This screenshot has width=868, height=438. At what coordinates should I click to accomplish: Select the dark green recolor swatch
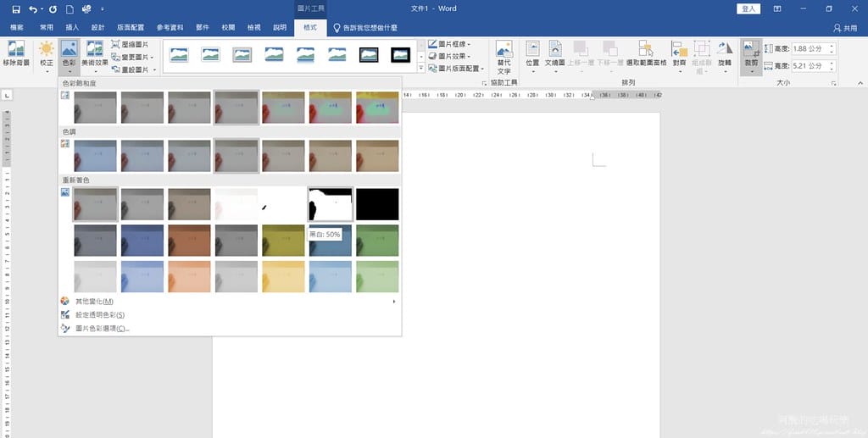377,241
